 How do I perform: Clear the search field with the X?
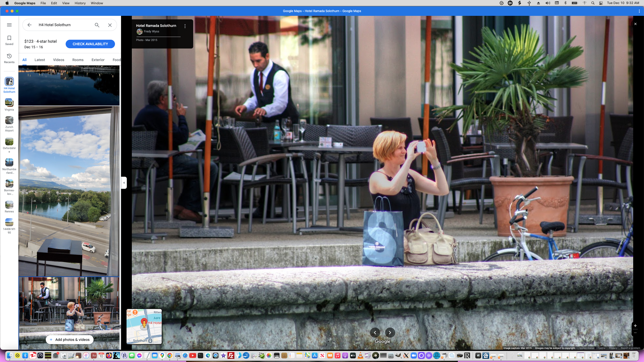click(x=110, y=25)
